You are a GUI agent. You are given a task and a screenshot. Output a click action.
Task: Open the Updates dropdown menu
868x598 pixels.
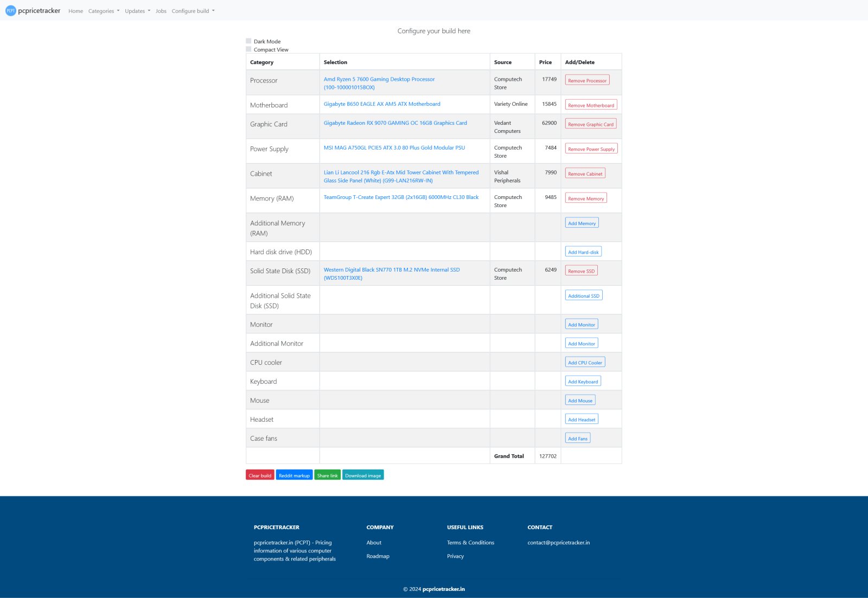pyautogui.click(x=138, y=11)
